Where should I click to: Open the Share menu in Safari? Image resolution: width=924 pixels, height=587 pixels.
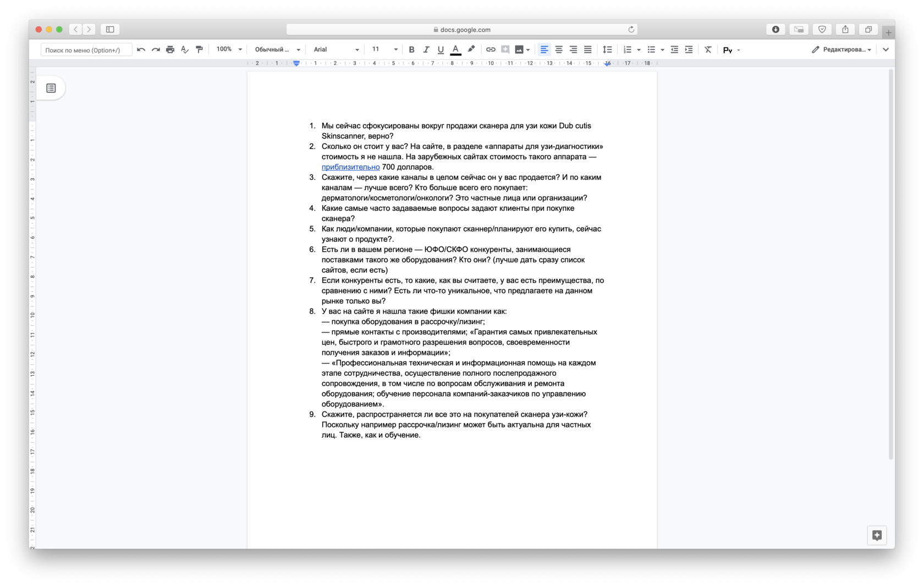pyautogui.click(x=845, y=29)
